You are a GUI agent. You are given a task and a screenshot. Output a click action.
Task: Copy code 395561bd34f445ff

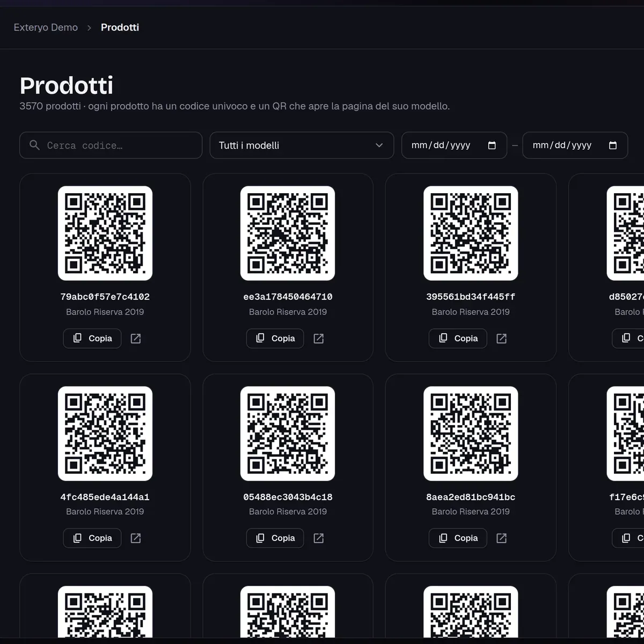pyautogui.click(x=458, y=339)
